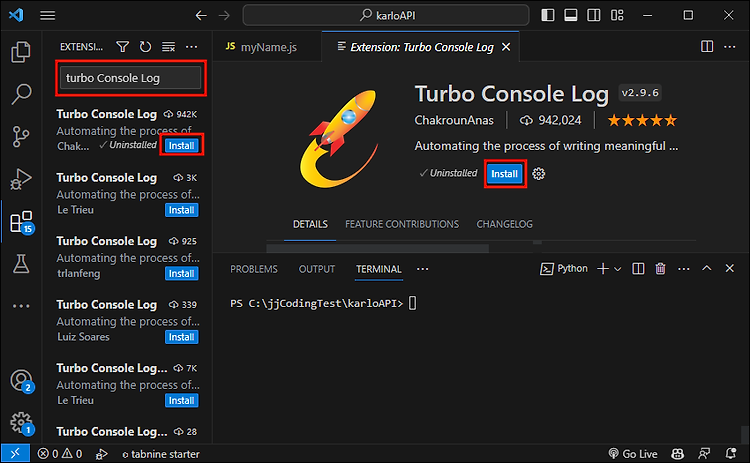Click the extensions search input field
750x463 pixels.
coord(130,78)
